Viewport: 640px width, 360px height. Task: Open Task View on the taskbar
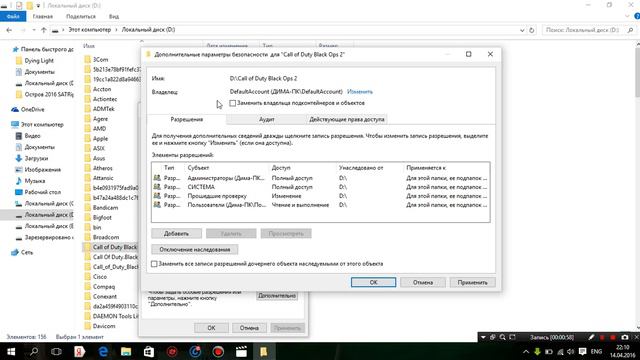(x=56, y=351)
